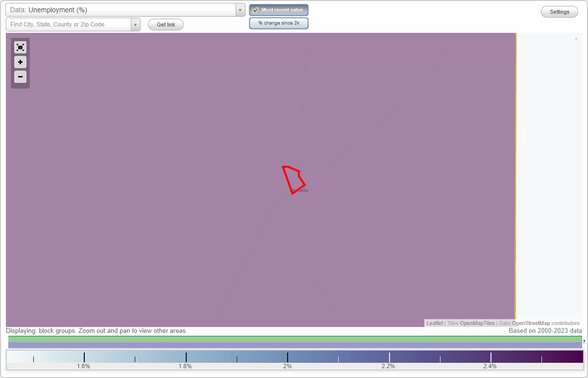Click the 2.4% label on the legend
Screen dimensions: 588x378
tap(490, 366)
